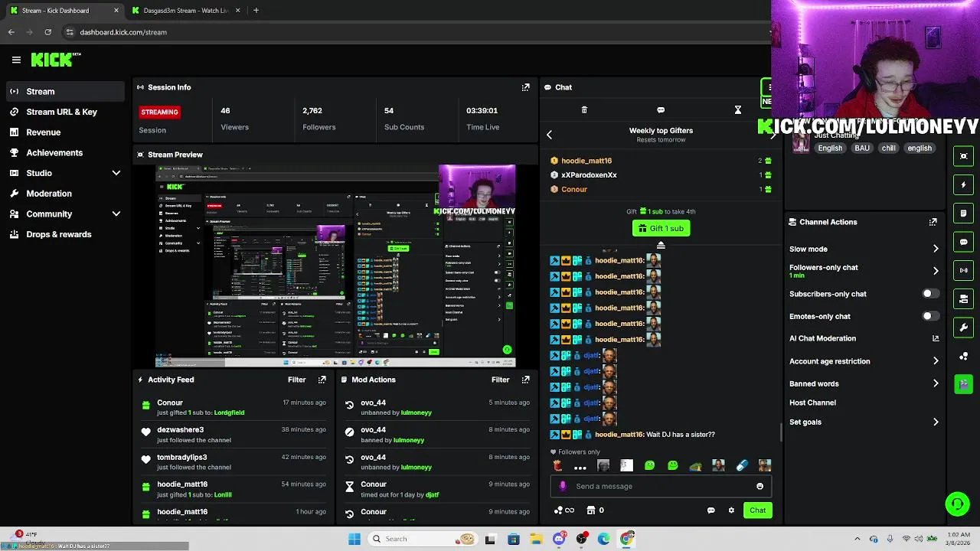Open AI Chat Moderation link
The image size is (980, 551).
pos(864,338)
